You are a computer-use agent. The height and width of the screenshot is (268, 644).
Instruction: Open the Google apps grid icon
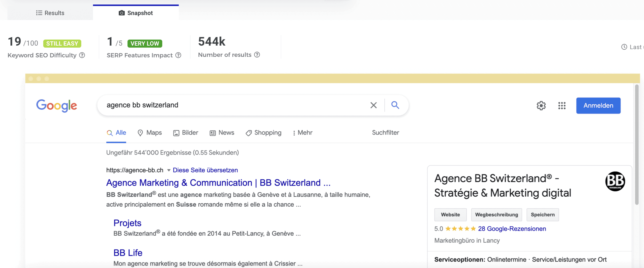click(562, 106)
